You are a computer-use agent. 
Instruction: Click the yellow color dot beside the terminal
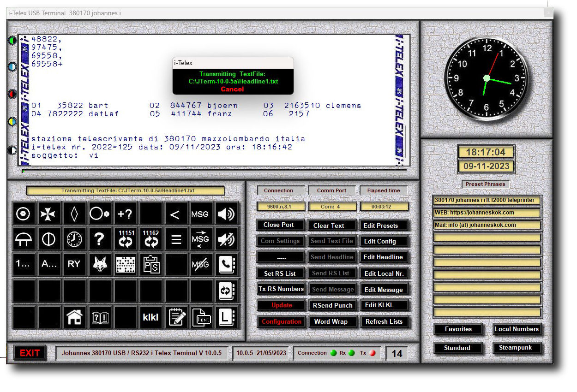coord(12,122)
